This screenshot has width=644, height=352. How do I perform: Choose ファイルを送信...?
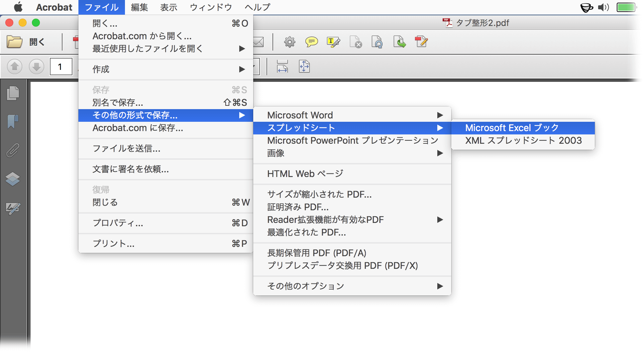(x=165, y=148)
